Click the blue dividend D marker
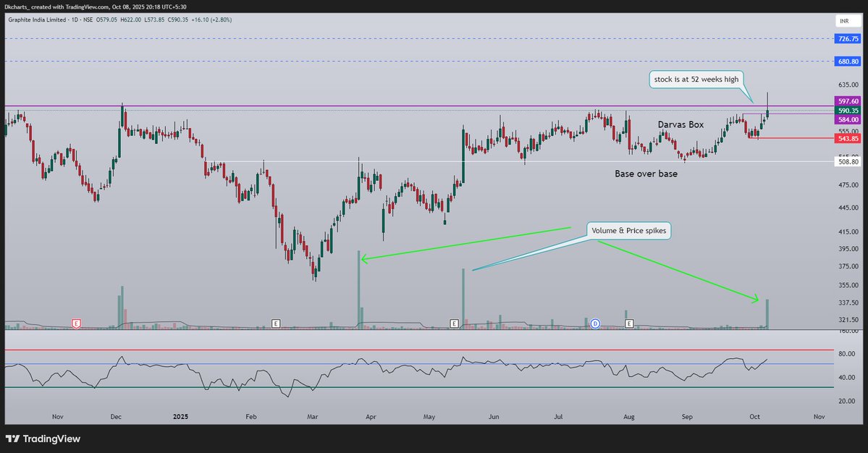This screenshot has height=453, width=868. [x=595, y=323]
